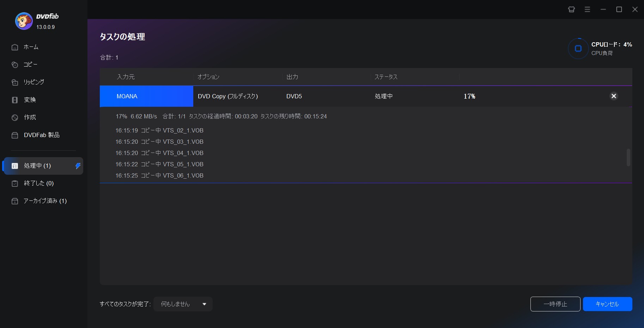Click the task log scrollbar thumb
This screenshot has height=328, width=644.
click(628, 157)
